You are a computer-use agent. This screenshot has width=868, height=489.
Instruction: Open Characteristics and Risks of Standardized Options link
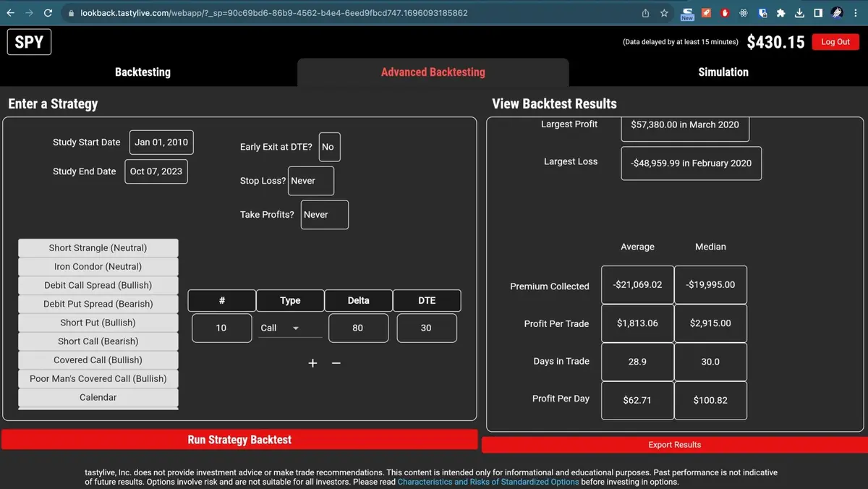(x=488, y=482)
